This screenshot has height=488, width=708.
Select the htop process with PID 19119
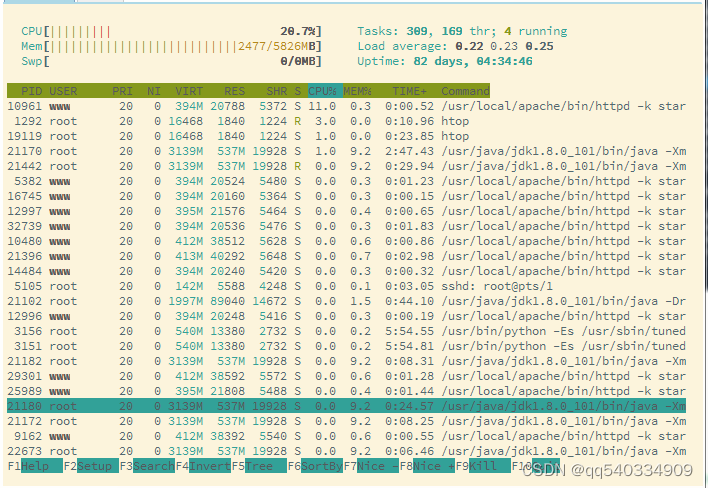[x=346, y=136]
